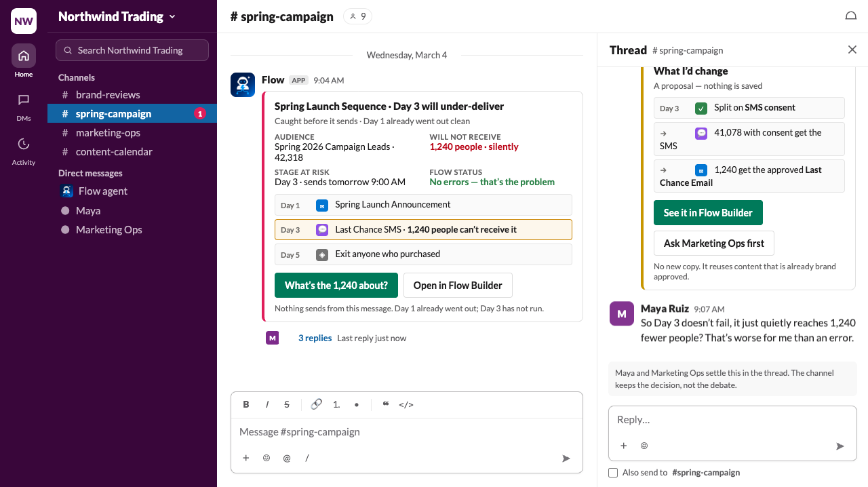This screenshot has height=487, width=868.
Task: Insert a link using the link icon
Action: 316,404
